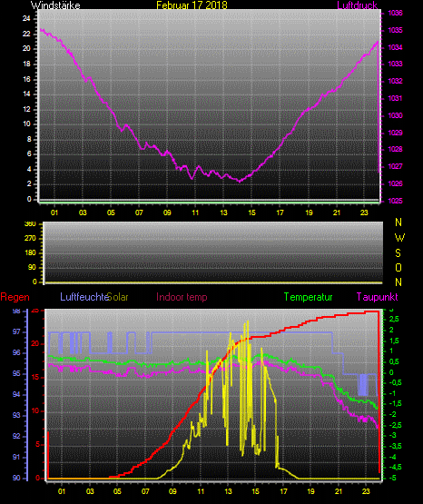Click hour 09 on bottom chart axis
The height and width of the screenshot is (504, 423).
tap(172, 491)
